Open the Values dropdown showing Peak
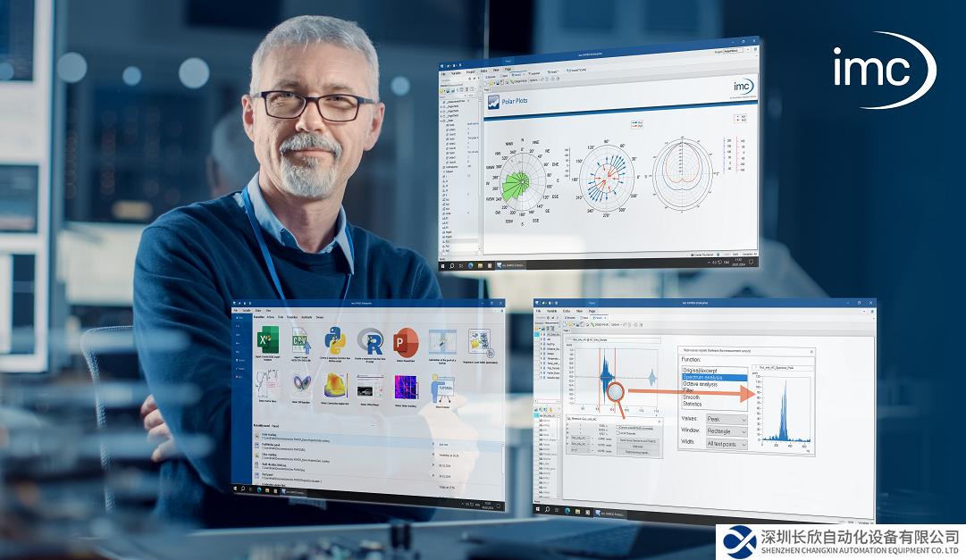 [726, 419]
